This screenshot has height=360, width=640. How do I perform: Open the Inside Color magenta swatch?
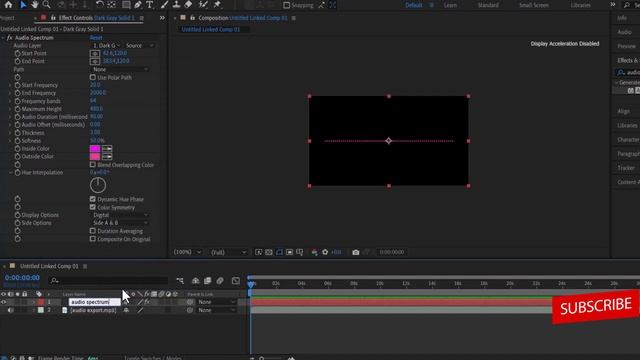point(95,149)
